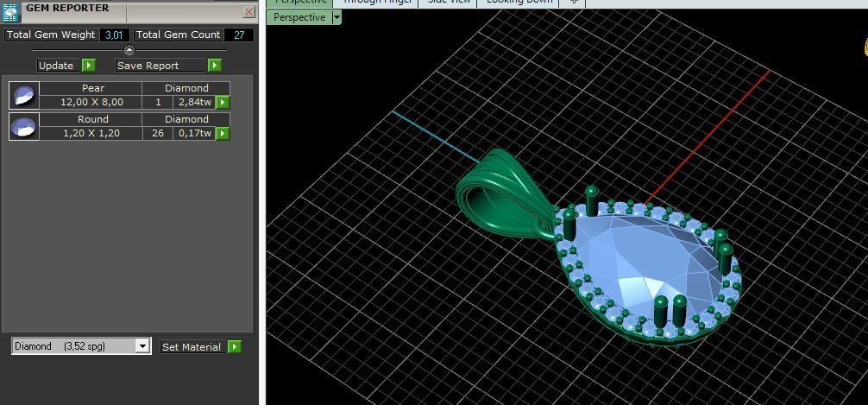Switch to the Looking Down view tab
Viewport: 868px width, 405px height.
519,2
